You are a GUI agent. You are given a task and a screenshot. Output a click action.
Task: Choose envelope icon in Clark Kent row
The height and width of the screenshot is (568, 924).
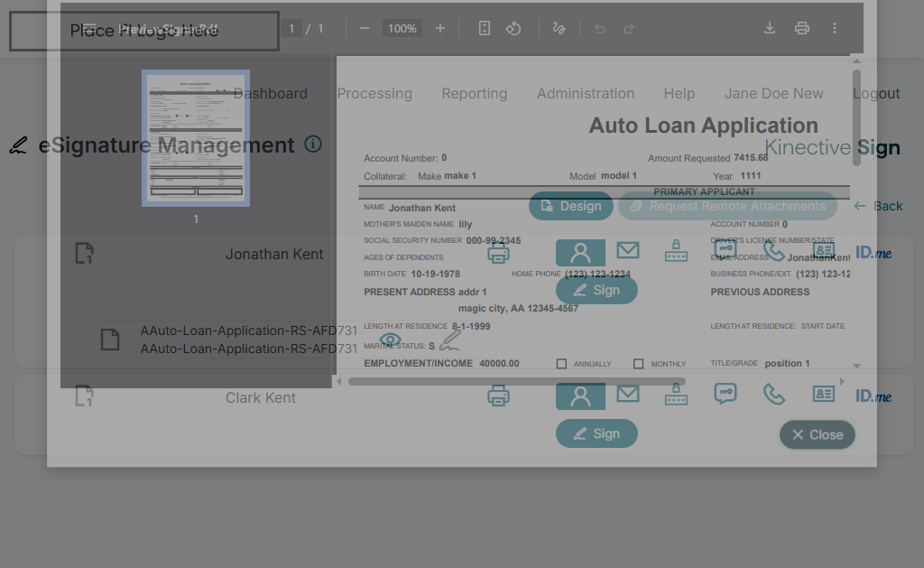(628, 394)
